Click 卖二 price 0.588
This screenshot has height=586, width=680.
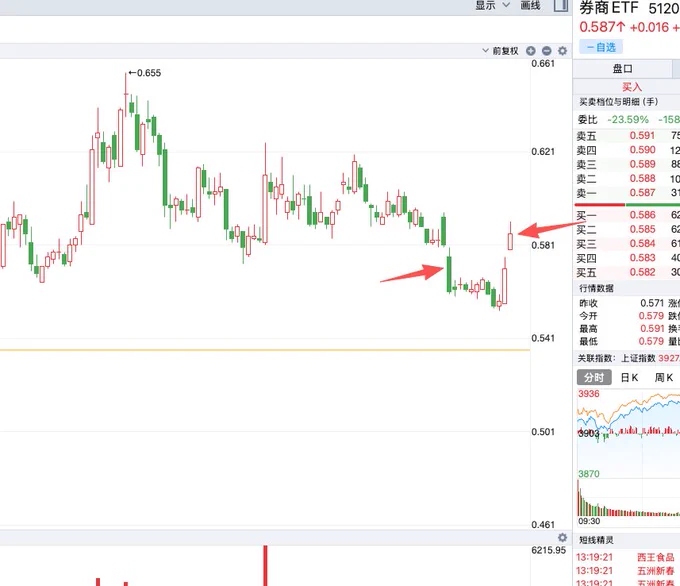pos(642,179)
